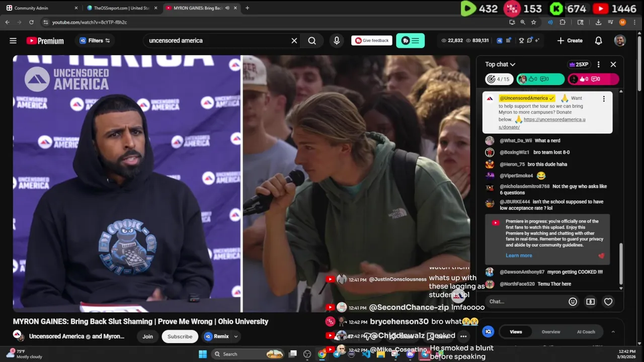This screenshot has height=362, width=644.
Task: Open the YouTube guide hamburger menu
Action: 13,41
